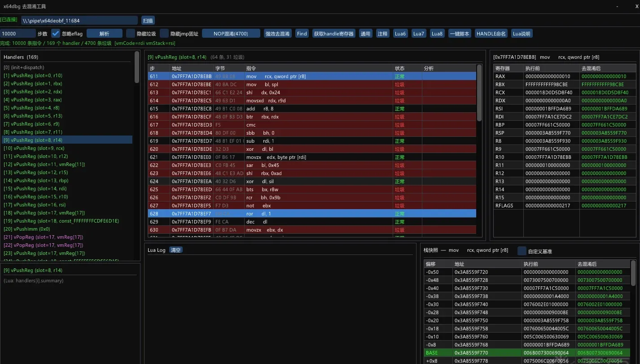Screen dimensions: 640x364
Task: Open the Find button
Action: (302, 33)
